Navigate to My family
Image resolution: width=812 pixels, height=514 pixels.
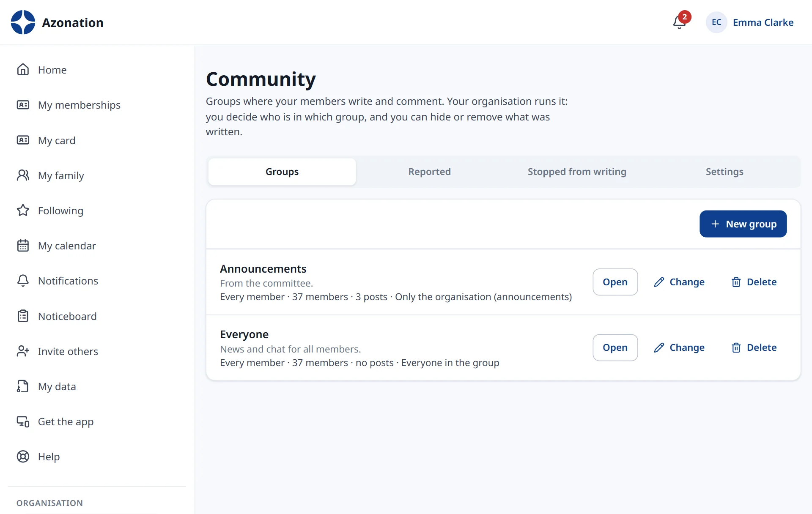click(x=97, y=175)
